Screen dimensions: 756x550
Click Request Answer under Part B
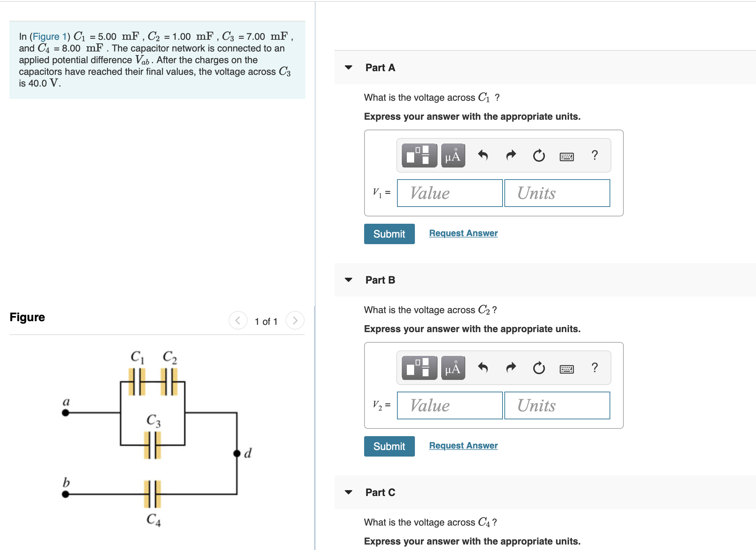coord(463,446)
